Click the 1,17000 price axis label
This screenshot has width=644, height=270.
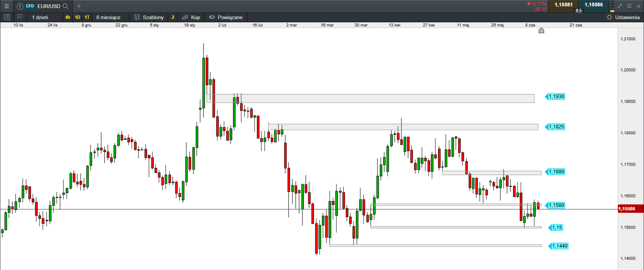pos(628,165)
